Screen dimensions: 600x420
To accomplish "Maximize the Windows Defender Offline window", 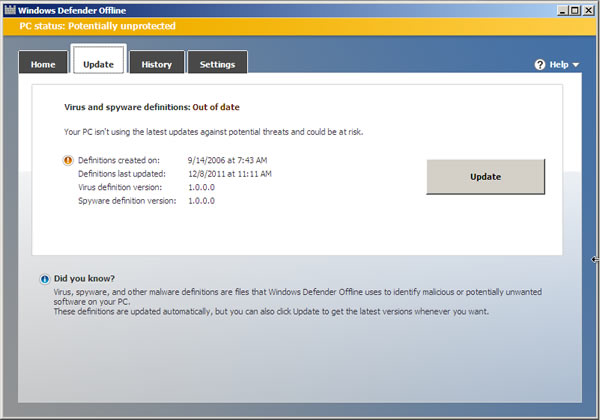I will [x=575, y=10].
